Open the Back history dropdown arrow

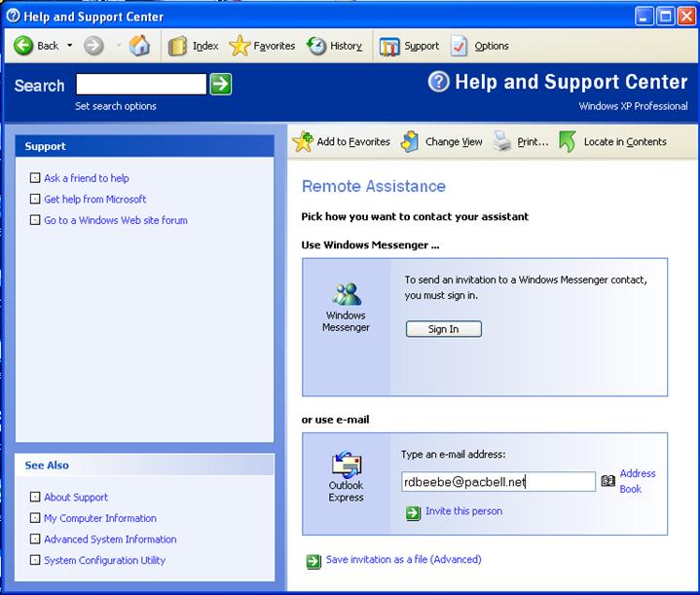click(x=70, y=46)
